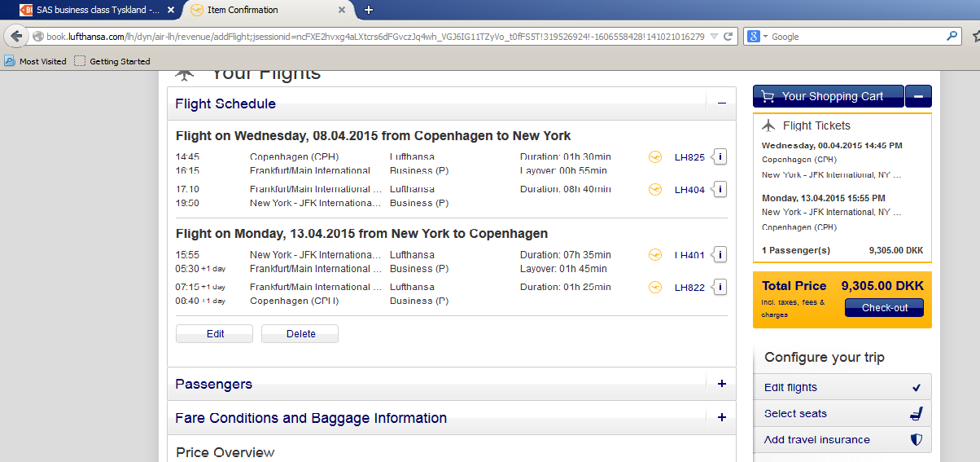Expand the Passengers section
Image resolution: width=980 pixels, height=462 pixels.
click(x=721, y=384)
